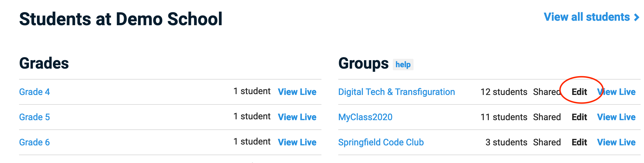The height and width of the screenshot is (163, 644).
Task: Open Digital Tech & Transfiguration group
Action: pos(396,92)
